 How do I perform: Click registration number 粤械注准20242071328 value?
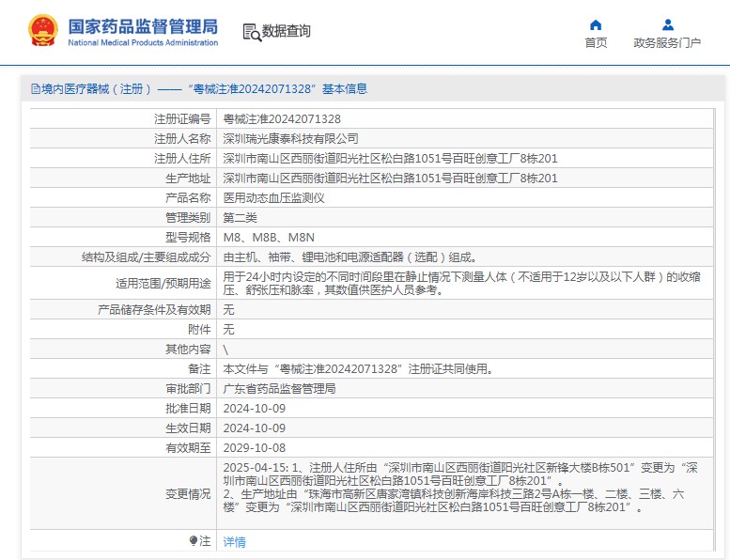(x=282, y=119)
